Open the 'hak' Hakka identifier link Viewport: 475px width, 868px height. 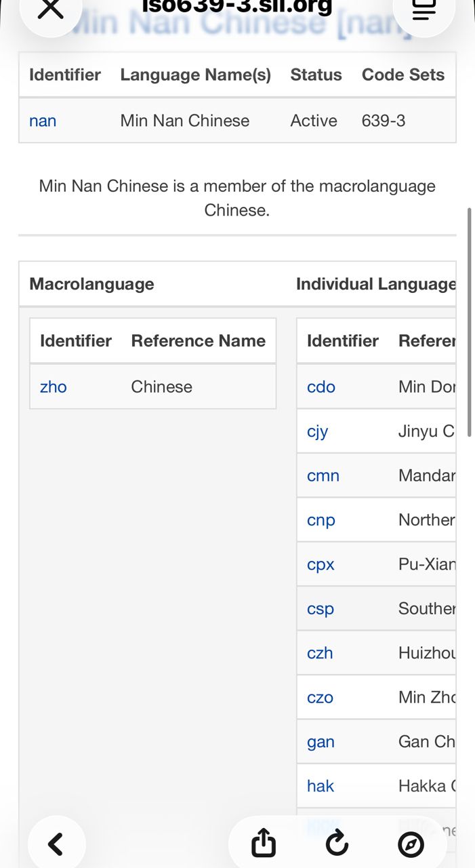[x=321, y=786]
